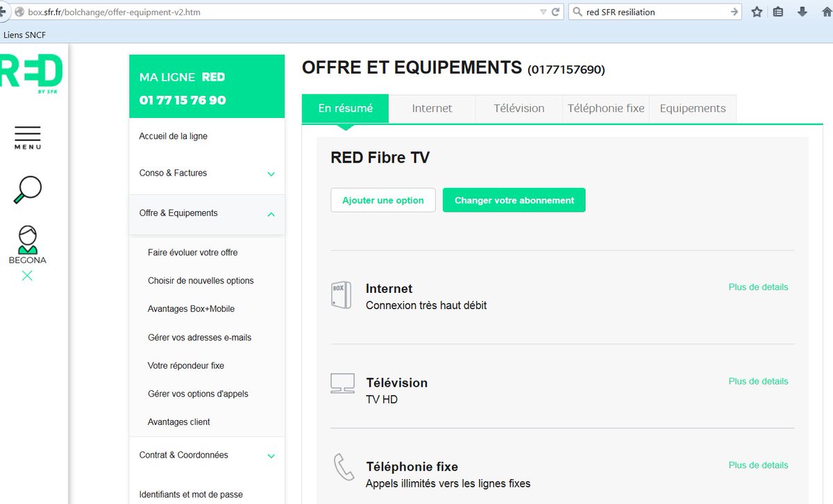Click the Liens SNCF bookmark

pyautogui.click(x=25, y=35)
